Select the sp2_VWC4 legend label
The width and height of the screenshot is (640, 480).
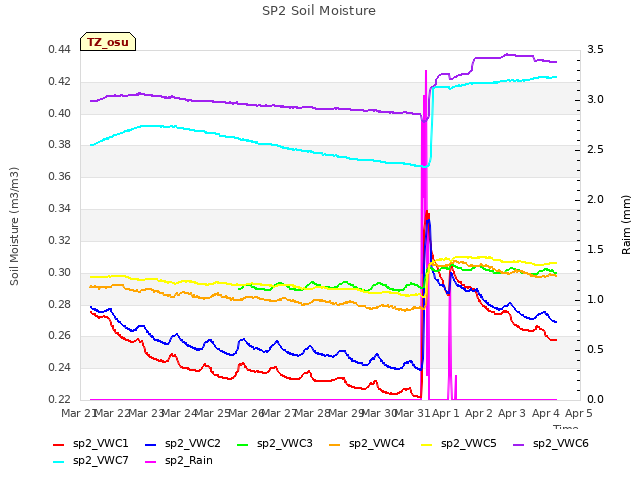click(376, 444)
